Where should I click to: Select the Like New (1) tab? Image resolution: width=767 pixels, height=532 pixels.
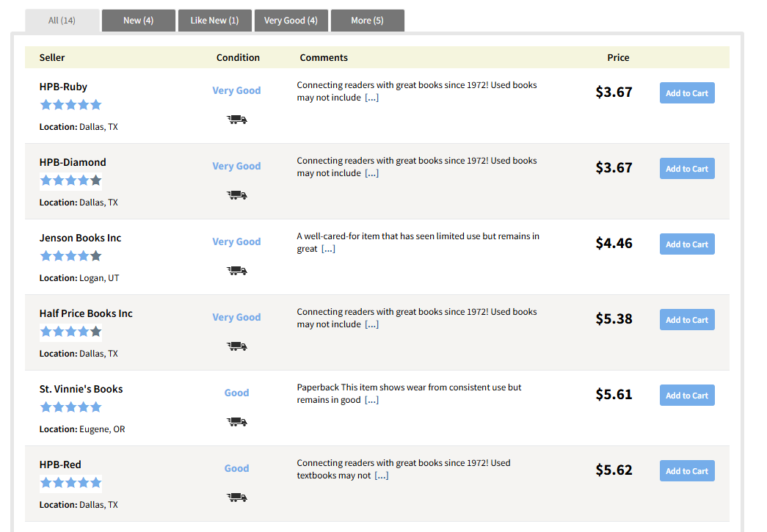coord(215,21)
